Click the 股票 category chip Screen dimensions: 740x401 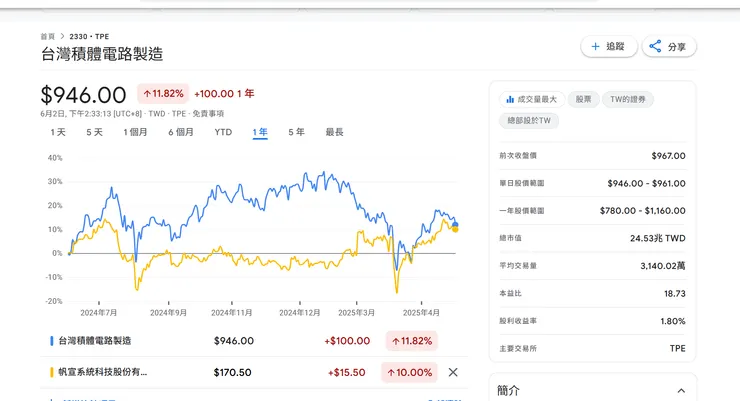point(583,100)
